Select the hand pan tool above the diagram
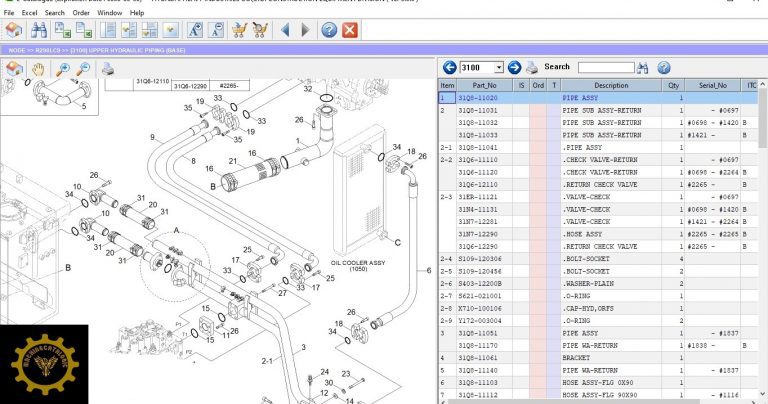This screenshot has width=768, height=404. pos(39,69)
